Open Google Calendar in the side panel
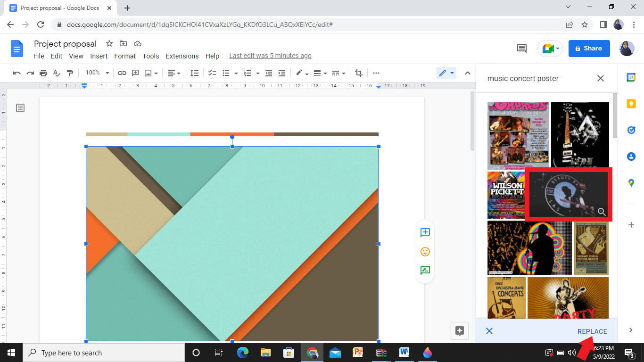The image size is (644, 362). click(631, 77)
